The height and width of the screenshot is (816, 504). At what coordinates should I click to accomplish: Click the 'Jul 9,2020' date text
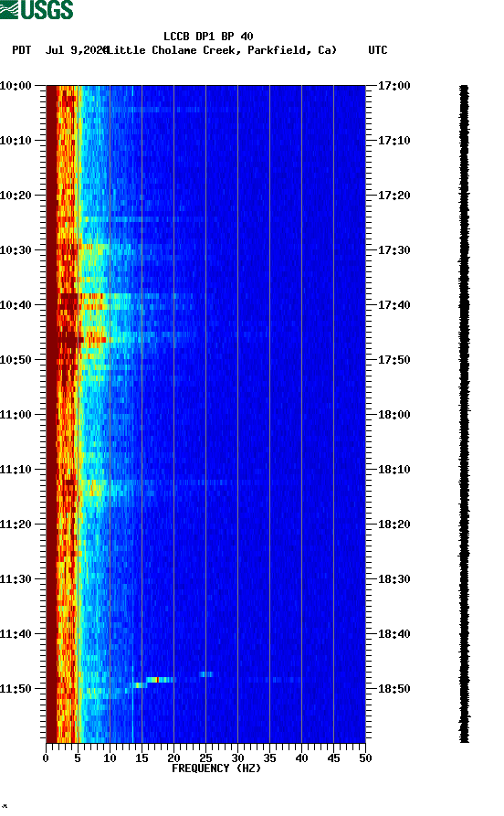(x=76, y=50)
